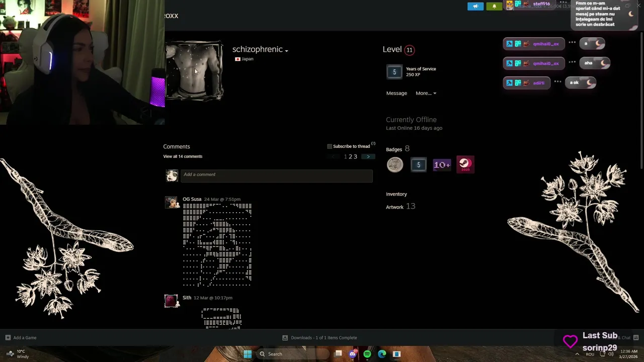
Task: Toggle Subscribe to thread checkbox
Action: point(330,146)
